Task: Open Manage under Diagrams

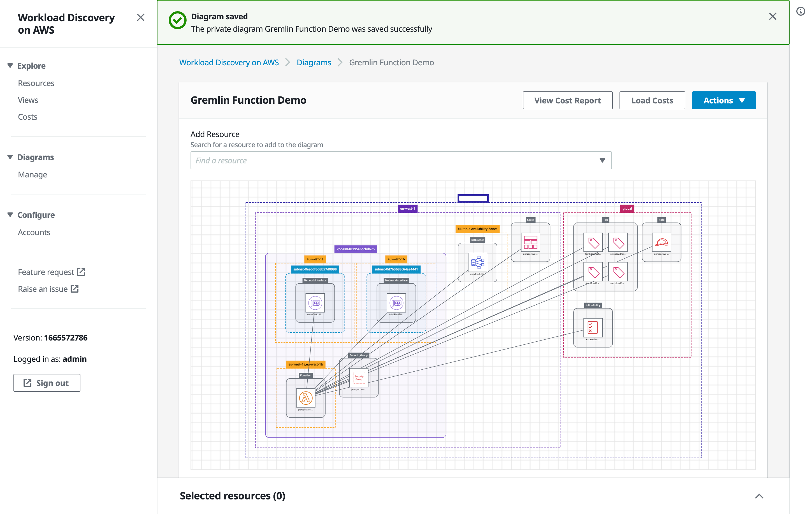Action: 33,174
